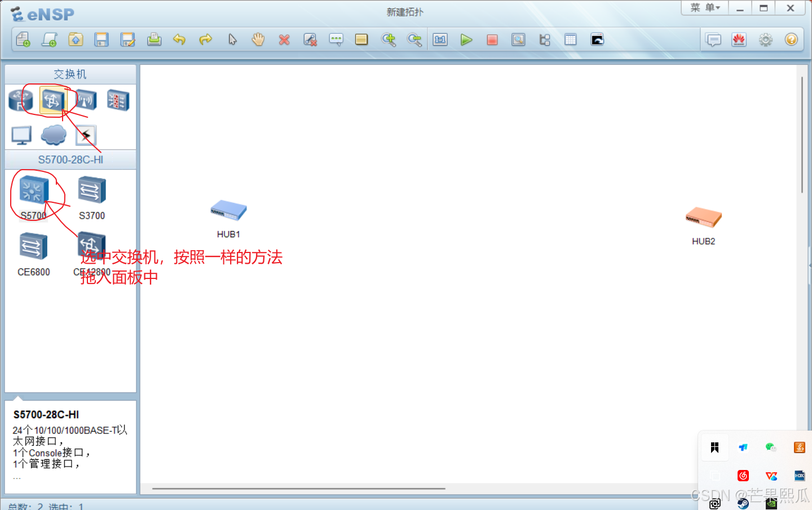Image resolution: width=812 pixels, height=510 pixels.
Task: Open the help question mark icon
Action: [x=791, y=39]
